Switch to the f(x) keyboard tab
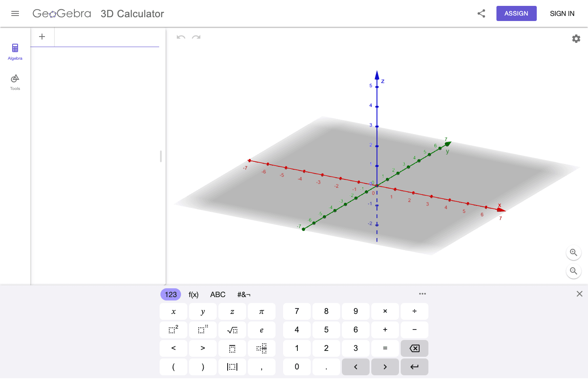This screenshot has width=588, height=382. (x=194, y=294)
